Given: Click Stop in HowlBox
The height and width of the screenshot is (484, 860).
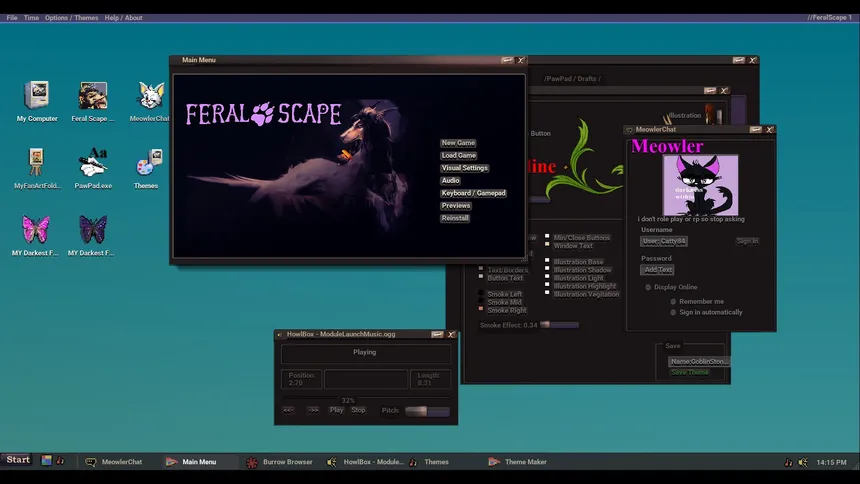Looking at the screenshot, I should [358, 410].
